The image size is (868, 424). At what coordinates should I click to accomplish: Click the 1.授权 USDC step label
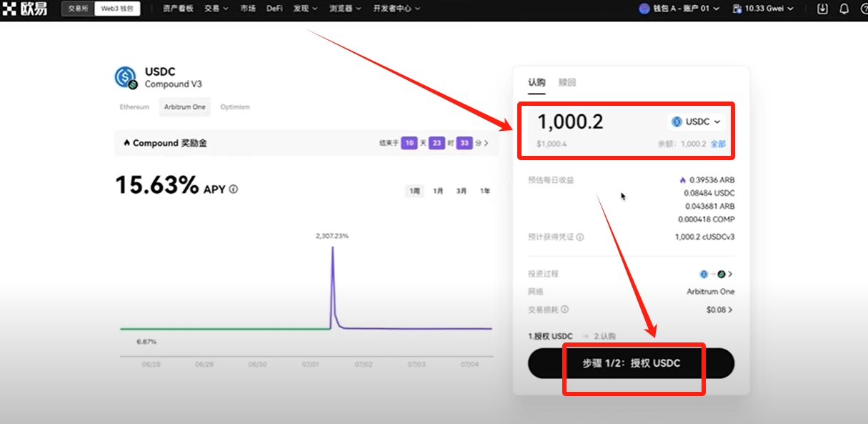[550, 336]
